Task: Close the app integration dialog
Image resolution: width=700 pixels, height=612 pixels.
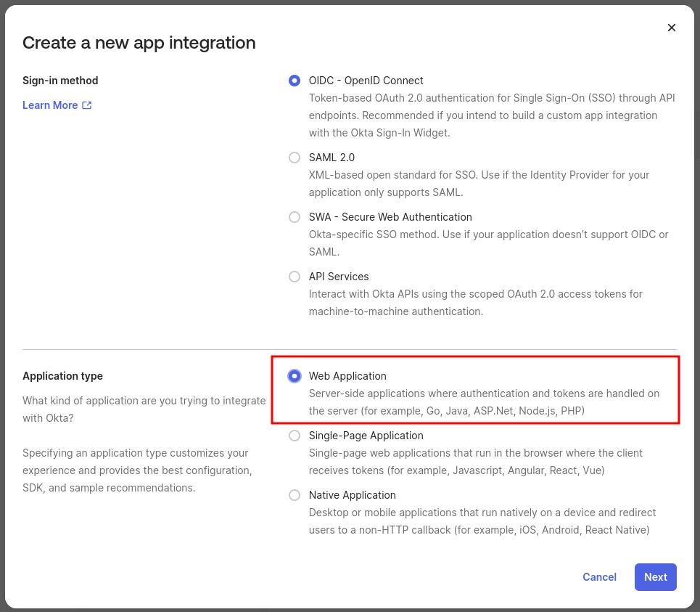Action: pyautogui.click(x=671, y=28)
